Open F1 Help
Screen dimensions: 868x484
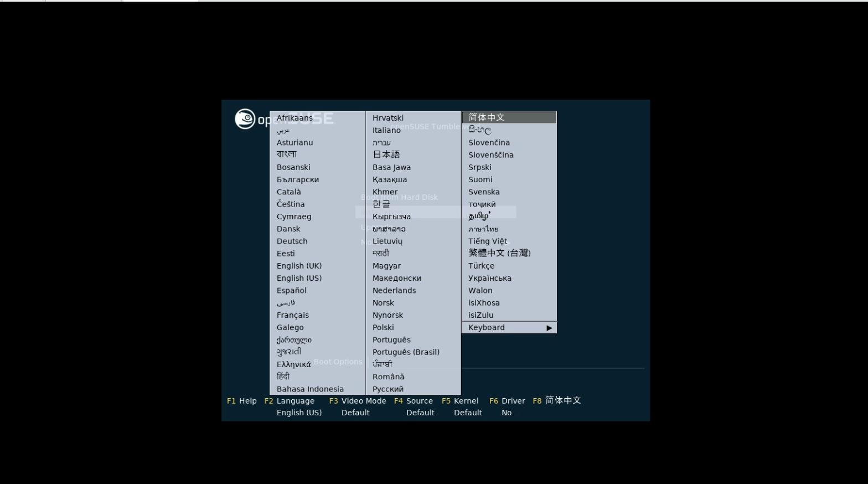242,401
